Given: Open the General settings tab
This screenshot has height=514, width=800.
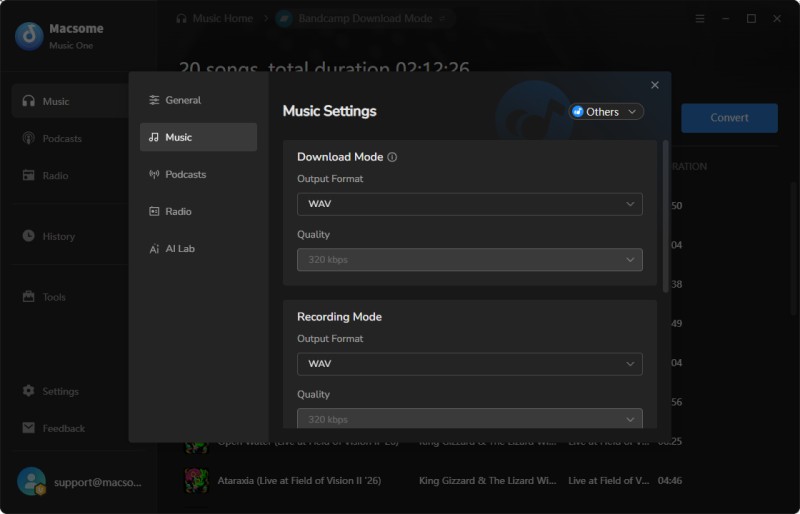Looking at the screenshot, I should point(198,100).
